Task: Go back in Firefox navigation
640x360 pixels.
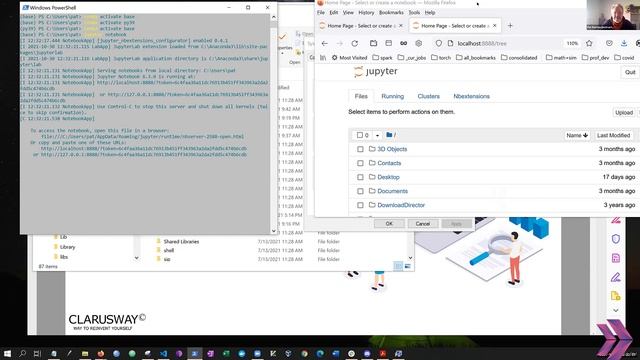Action: click(x=324, y=43)
